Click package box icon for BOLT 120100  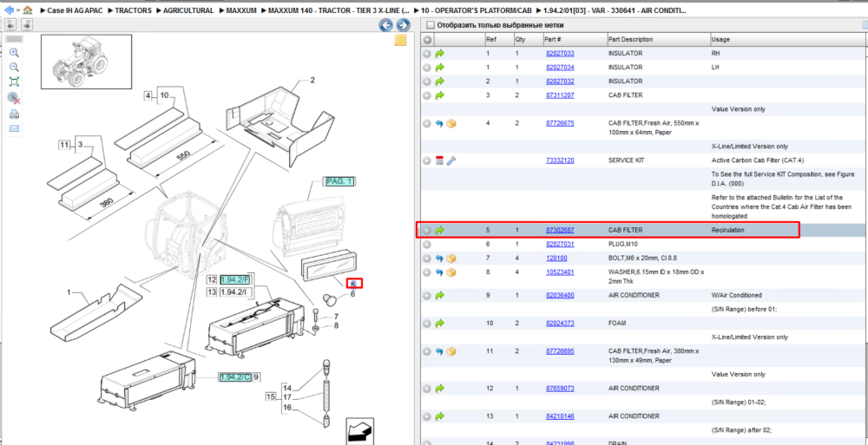(x=451, y=258)
